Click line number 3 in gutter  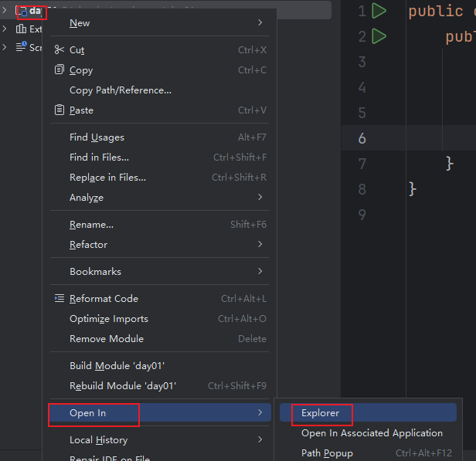point(362,62)
